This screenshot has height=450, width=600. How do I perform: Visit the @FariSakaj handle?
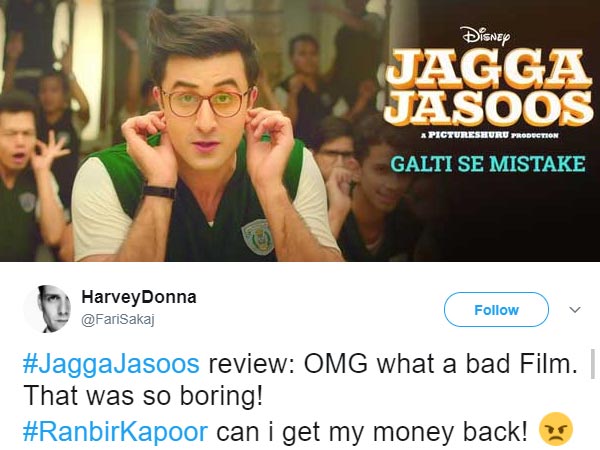[117, 320]
